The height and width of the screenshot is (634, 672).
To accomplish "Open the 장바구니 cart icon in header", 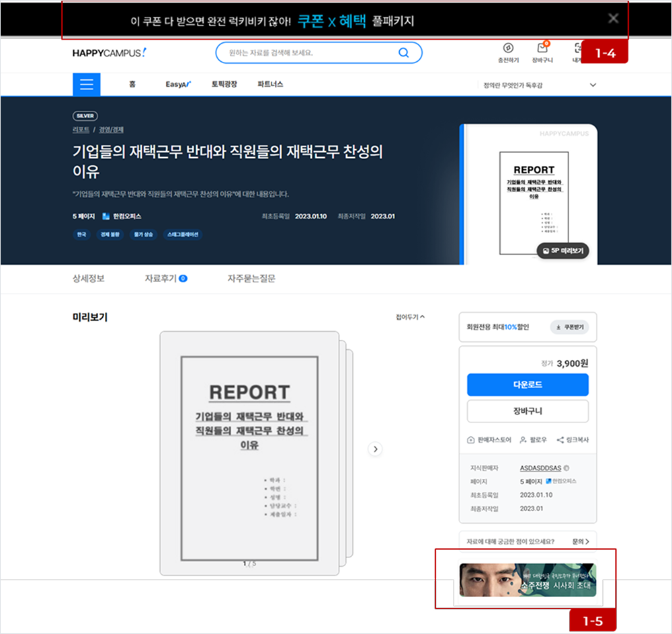I will pyautogui.click(x=542, y=48).
